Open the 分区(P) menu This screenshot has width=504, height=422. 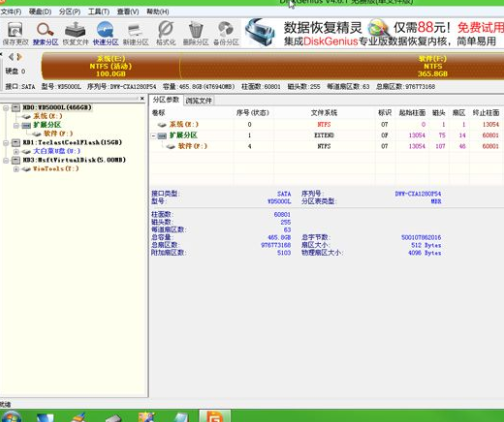(70, 12)
